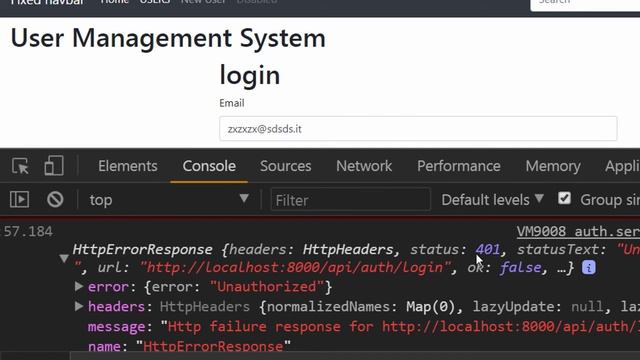Toggle the device toolbar icon
Viewport: 640px width, 360px height.
(54, 166)
